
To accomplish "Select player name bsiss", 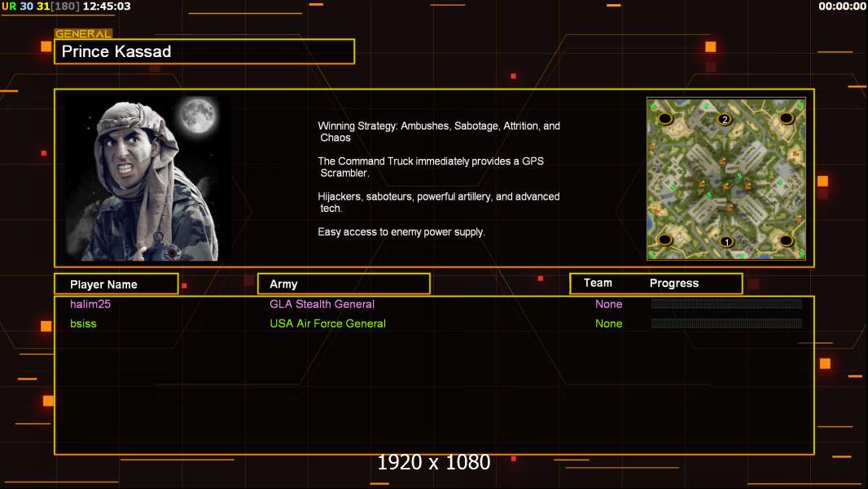I will pyautogui.click(x=83, y=324).
